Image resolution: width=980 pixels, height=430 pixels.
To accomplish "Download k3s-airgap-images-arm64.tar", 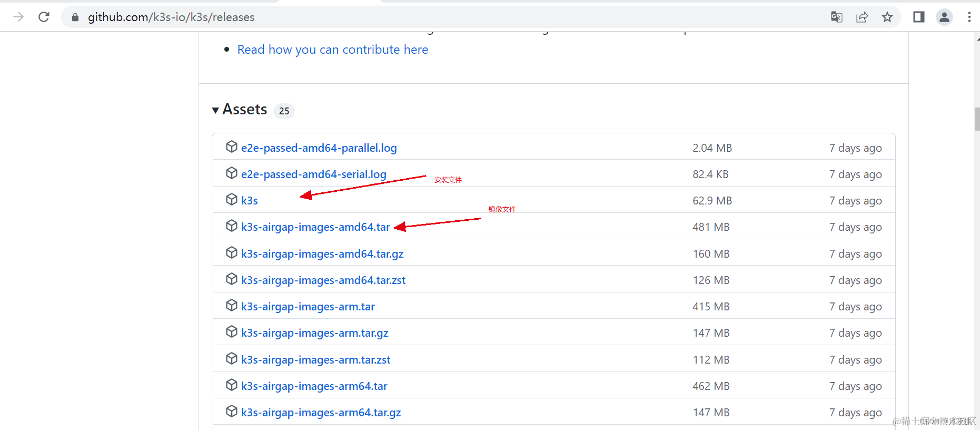I will point(314,386).
